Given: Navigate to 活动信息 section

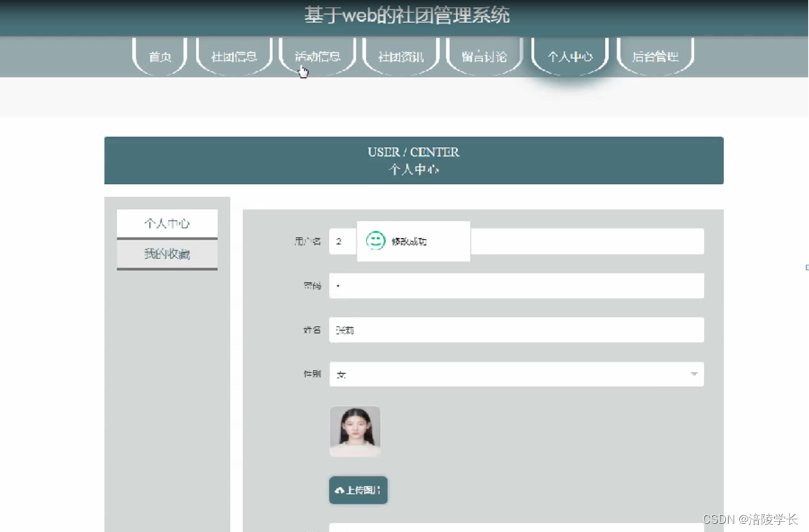Looking at the screenshot, I should tap(317, 56).
